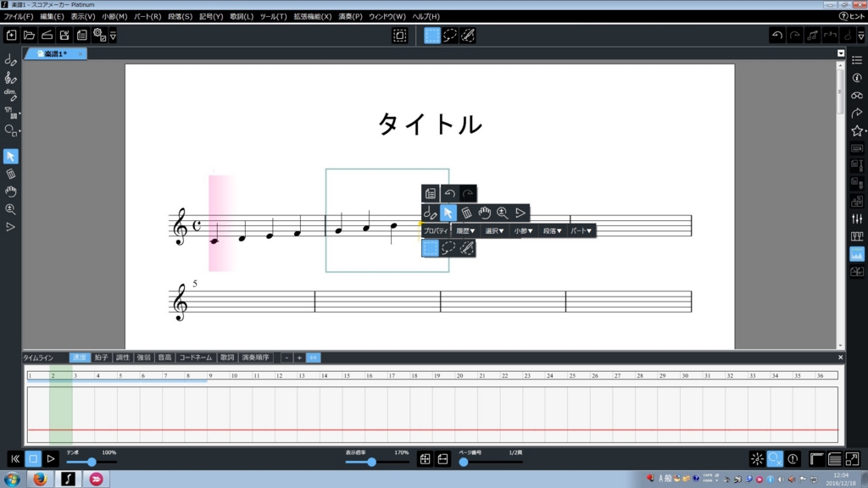The height and width of the screenshot is (488, 868).
Task: Open the property sheet icon in top toolbar
Action: pyautogui.click(x=82, y=36)
